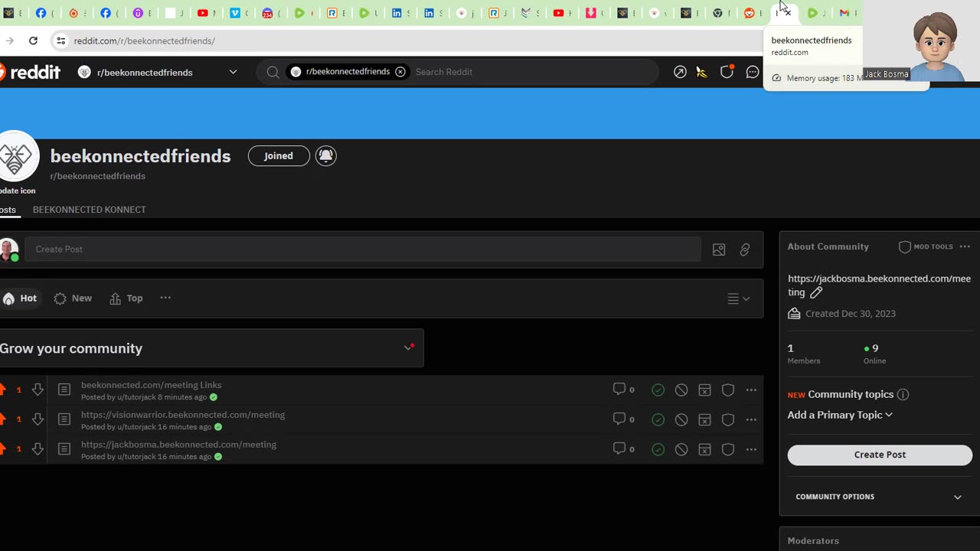Open the chat bubble icon in Reddit header
This screenshot has height=551, width=980.
point(753,72)
